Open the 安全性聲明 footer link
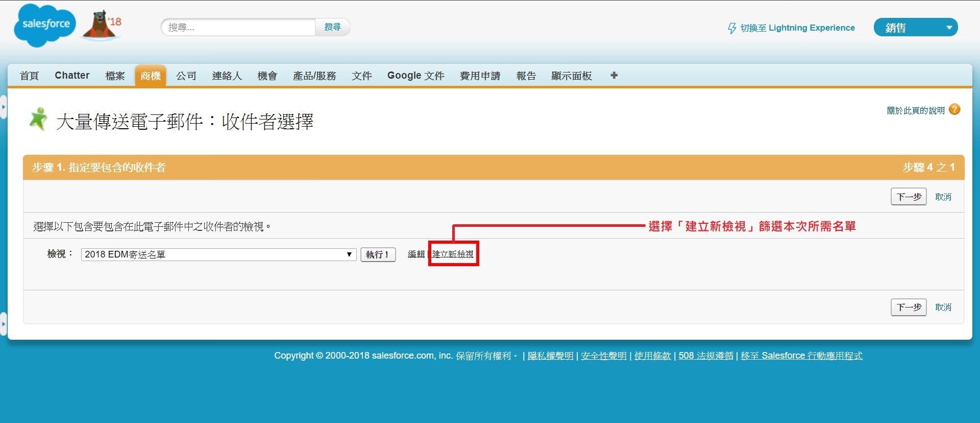This screenshot has height=423, width=980. (603, 356)
